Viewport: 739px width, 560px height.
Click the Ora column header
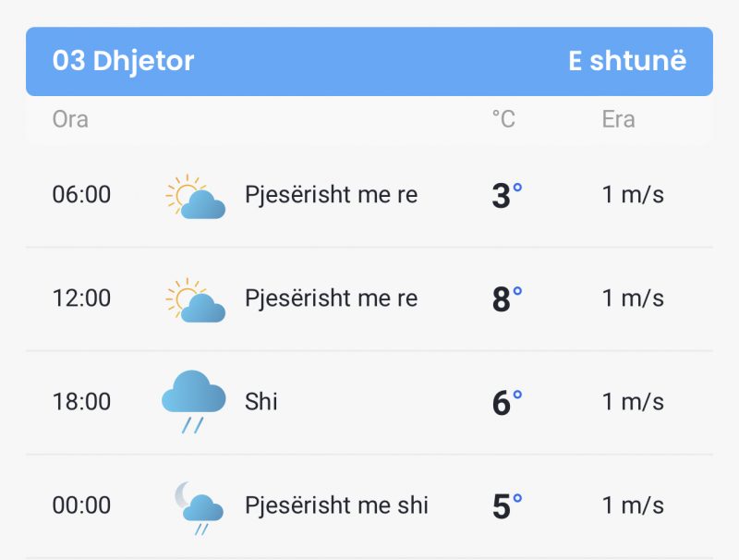point(70,119)
